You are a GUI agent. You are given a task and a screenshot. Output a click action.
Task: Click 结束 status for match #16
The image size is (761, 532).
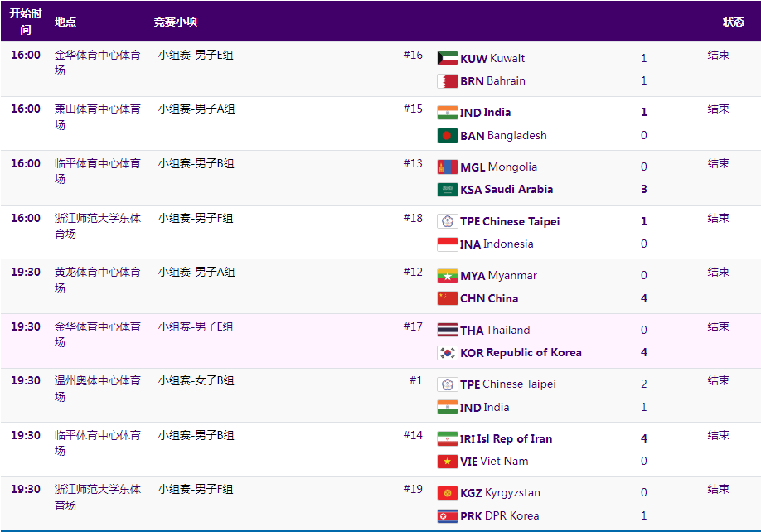coord(718,55)
